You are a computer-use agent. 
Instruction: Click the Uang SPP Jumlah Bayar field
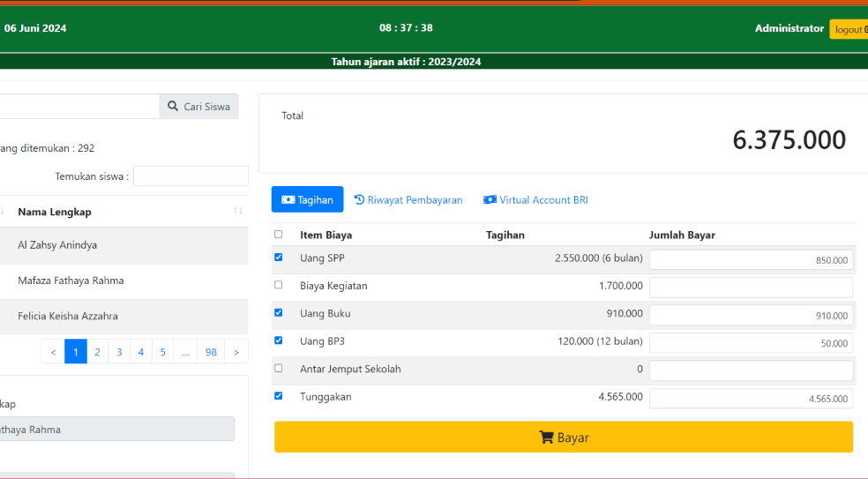click(x=751, y=260)
